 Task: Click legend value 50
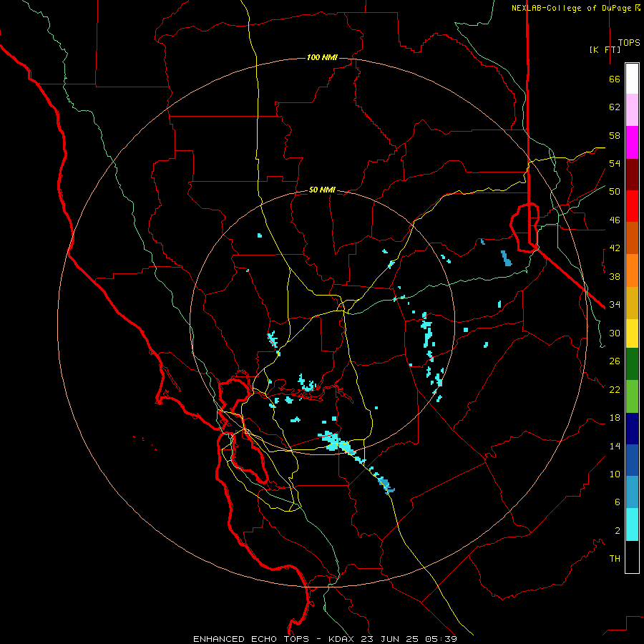click(615, 192)
